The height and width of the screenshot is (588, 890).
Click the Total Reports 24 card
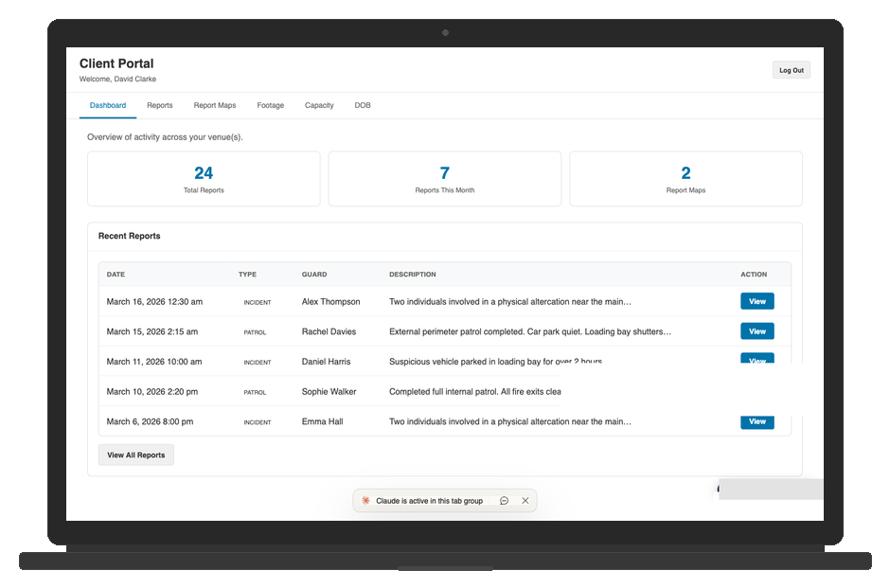click(x=204, y=179)
